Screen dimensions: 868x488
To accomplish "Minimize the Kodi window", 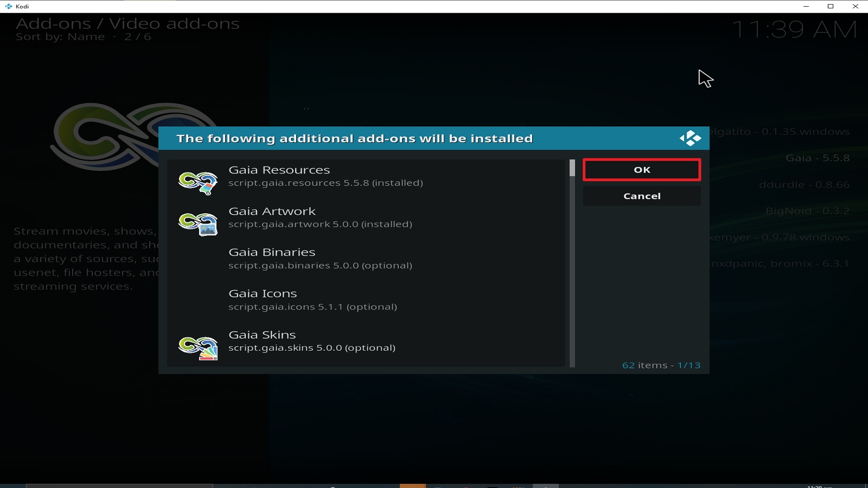I will tap(806, 6).
